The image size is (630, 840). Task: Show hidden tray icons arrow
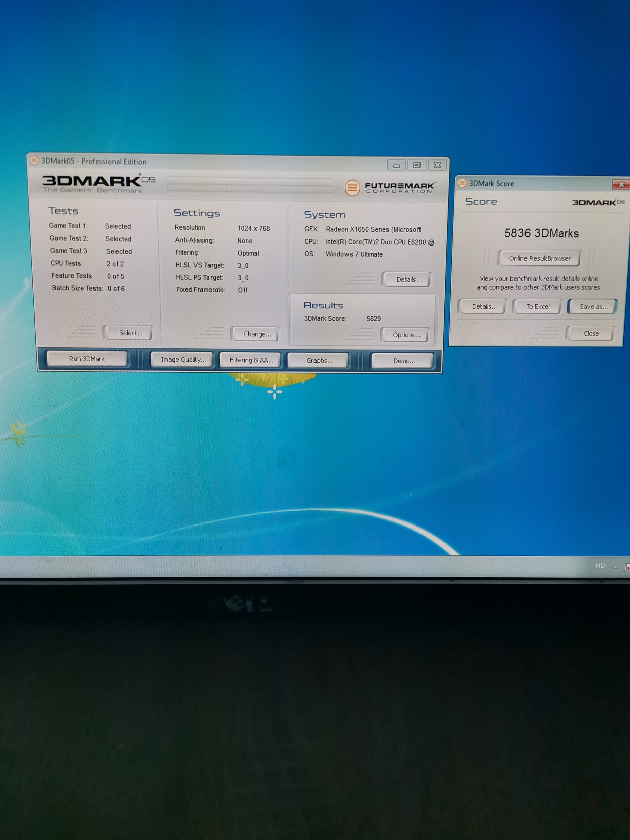(x=615, y=567)
